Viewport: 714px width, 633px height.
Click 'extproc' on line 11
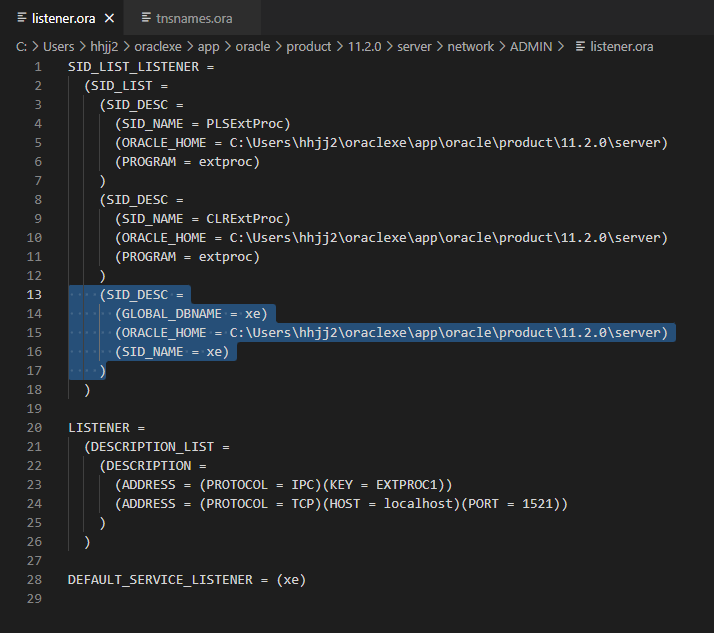[x=225, y=257]
